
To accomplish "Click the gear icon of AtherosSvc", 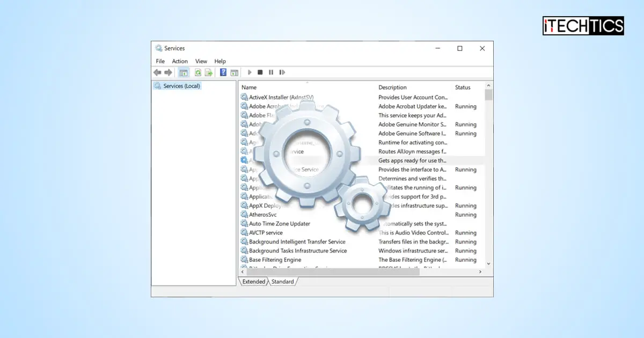I will pyautogui.click(x=244, y=215).
